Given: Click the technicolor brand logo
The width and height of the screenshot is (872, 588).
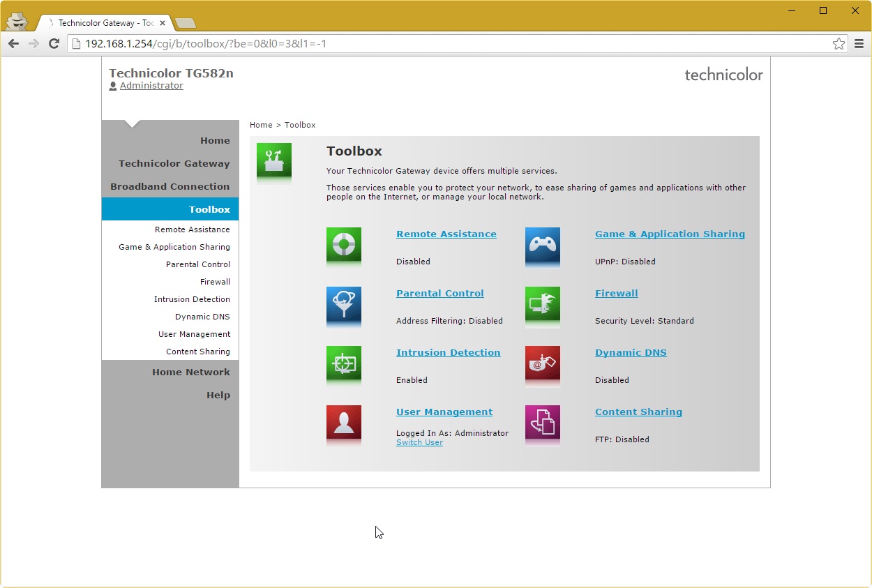Looking at the screenshot, I should click(x=723, y=75).
